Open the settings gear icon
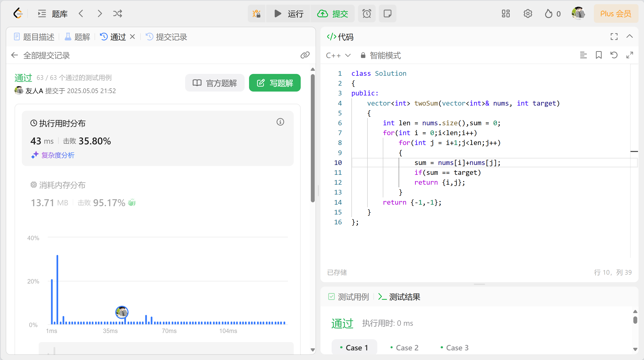The image size is (644, 360). pos(528,13)
